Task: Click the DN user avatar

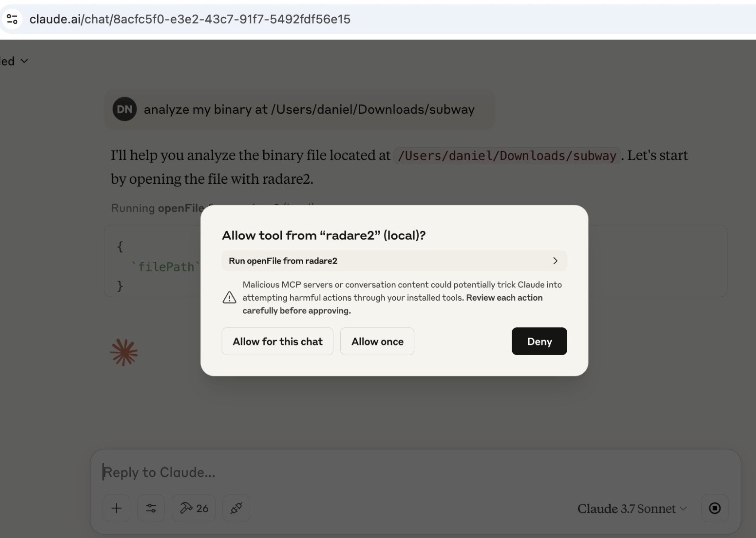Action: pyautogui.click(x=125, y=109)
